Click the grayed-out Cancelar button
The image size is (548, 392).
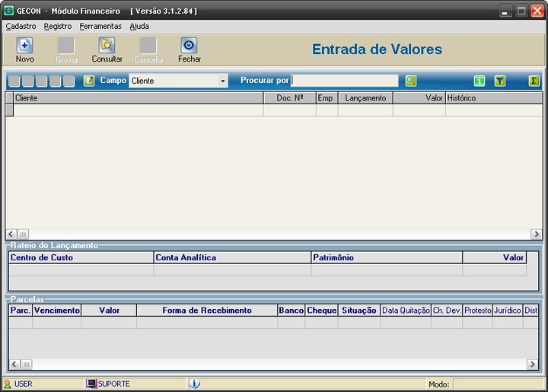point(148,50)
